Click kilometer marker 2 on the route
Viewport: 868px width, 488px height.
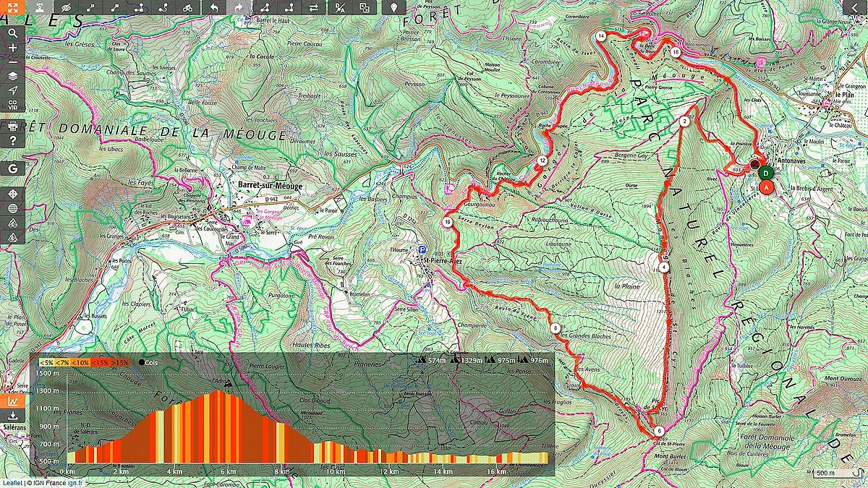click(x=684, y=121)
